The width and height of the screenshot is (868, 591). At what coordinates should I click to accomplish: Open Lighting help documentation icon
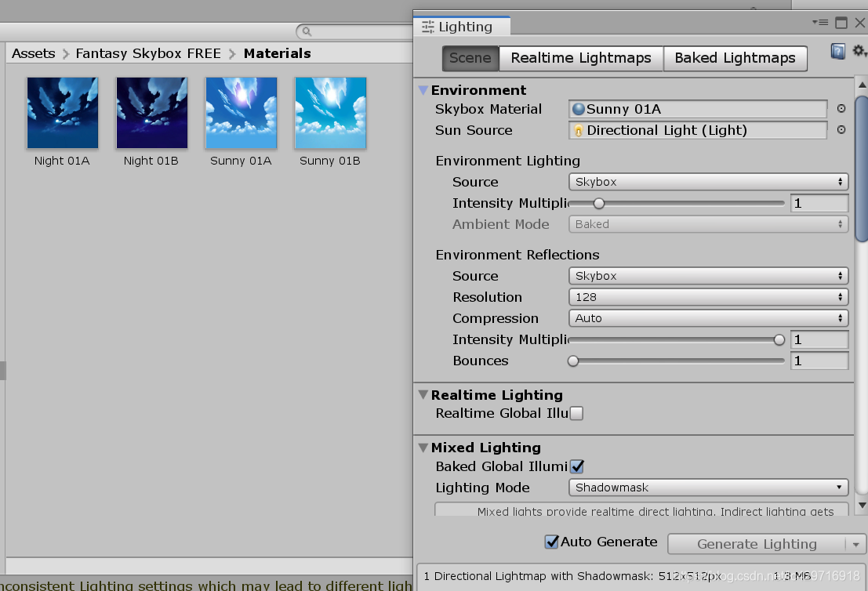[x=838, y=52]
